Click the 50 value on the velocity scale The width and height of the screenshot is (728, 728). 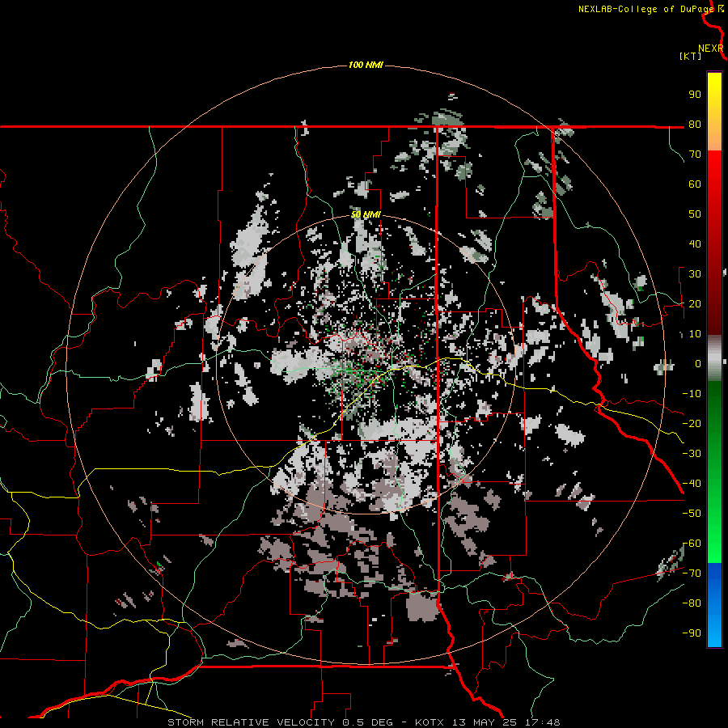695,214
